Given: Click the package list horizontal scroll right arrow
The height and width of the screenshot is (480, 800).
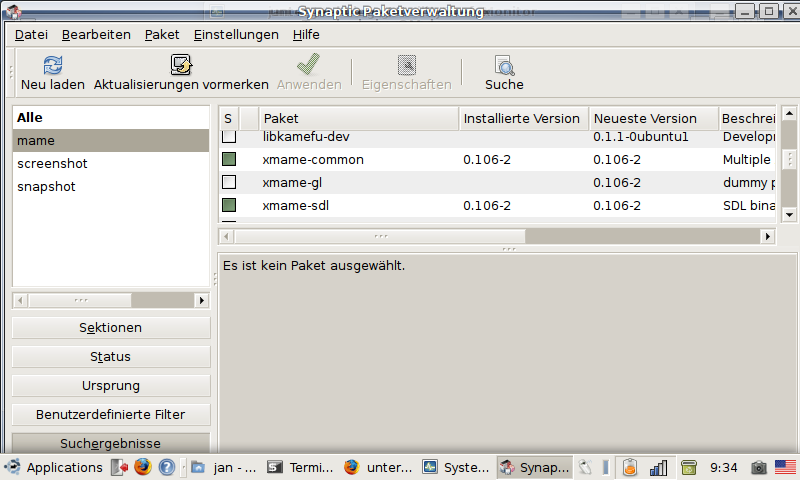Looking at the screenshot, I should click(x=767, y=236).
